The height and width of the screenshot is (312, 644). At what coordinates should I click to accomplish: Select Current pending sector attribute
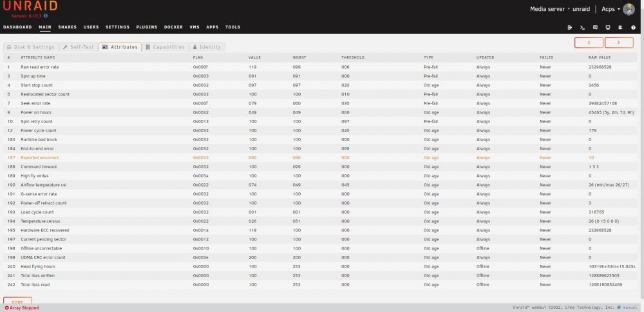[44, 239]
